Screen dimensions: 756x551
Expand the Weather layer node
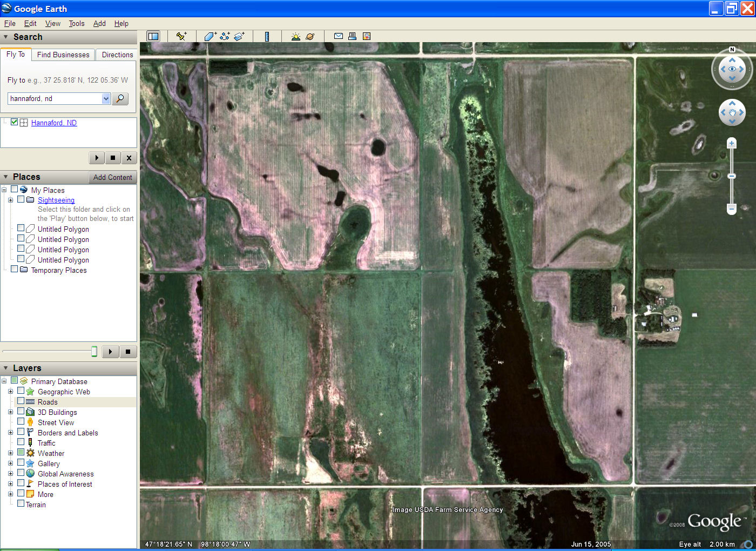10,453
